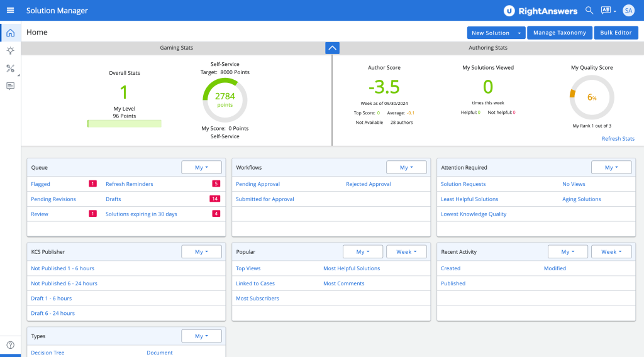Click New Solution button
The width and height of the screenshot is (644, 357).
coord(491,33)
